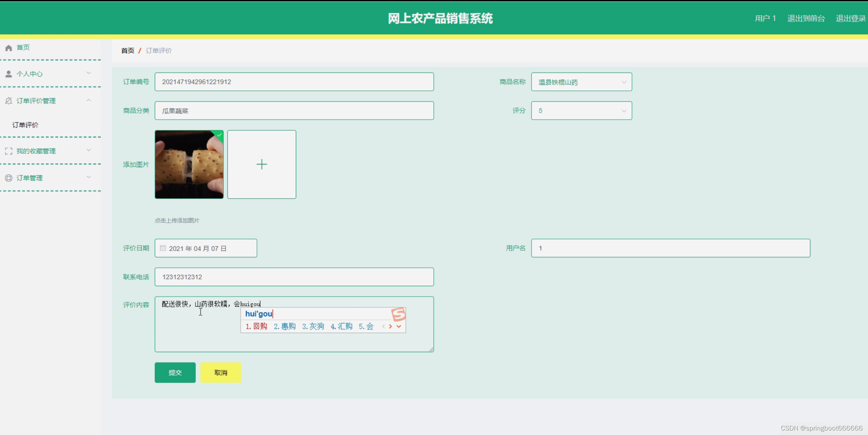The height and width of the screenshot is (435, 868).
Task: Click the calendar icon in 评价日期 field
Action: point(163,248)
